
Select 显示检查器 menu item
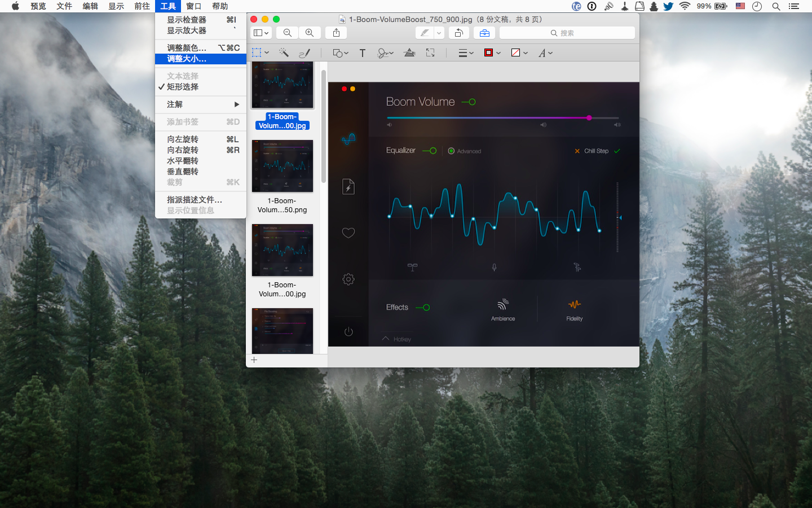point(201,20)
